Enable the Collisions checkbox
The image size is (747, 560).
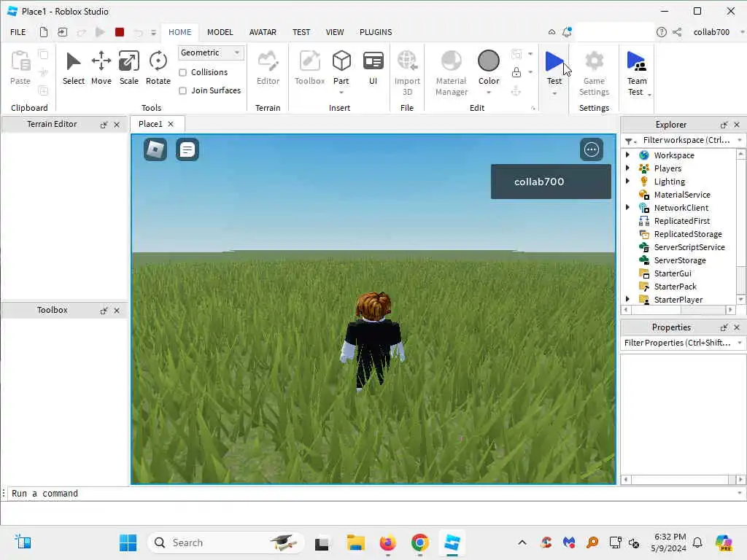[x=182, y=72]
